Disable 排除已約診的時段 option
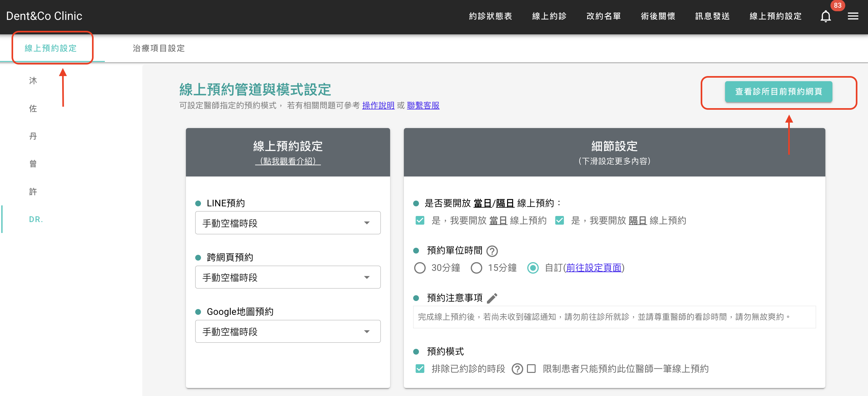The width and height of the screenshot is (868, 396). click(420, 369)
